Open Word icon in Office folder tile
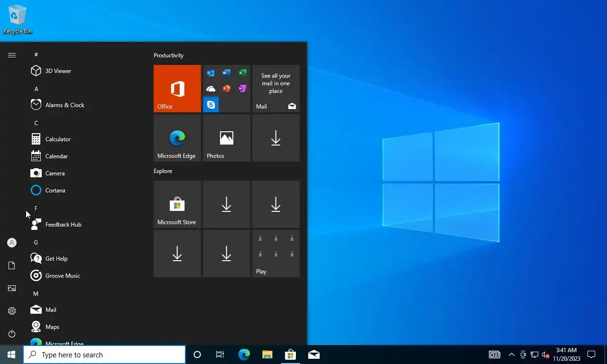Viewport: 607px width, 364px height. point(226,73)
